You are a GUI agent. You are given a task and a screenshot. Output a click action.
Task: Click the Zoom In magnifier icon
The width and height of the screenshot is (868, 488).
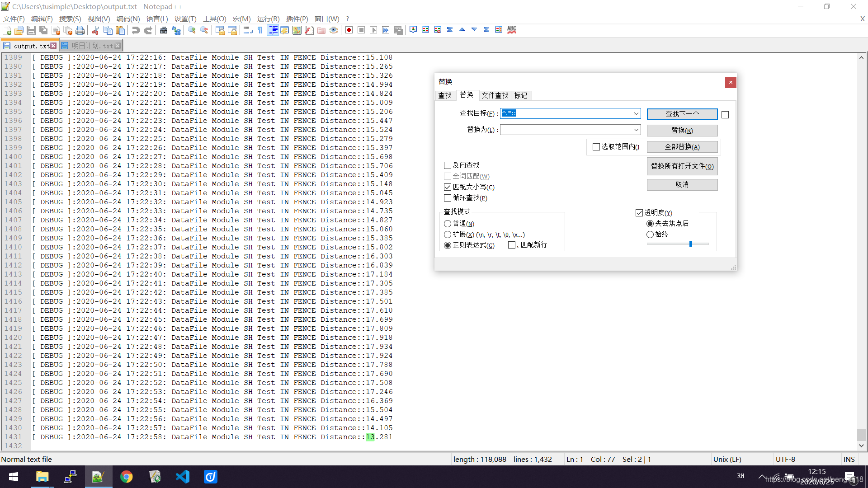[x=192, y=30]
